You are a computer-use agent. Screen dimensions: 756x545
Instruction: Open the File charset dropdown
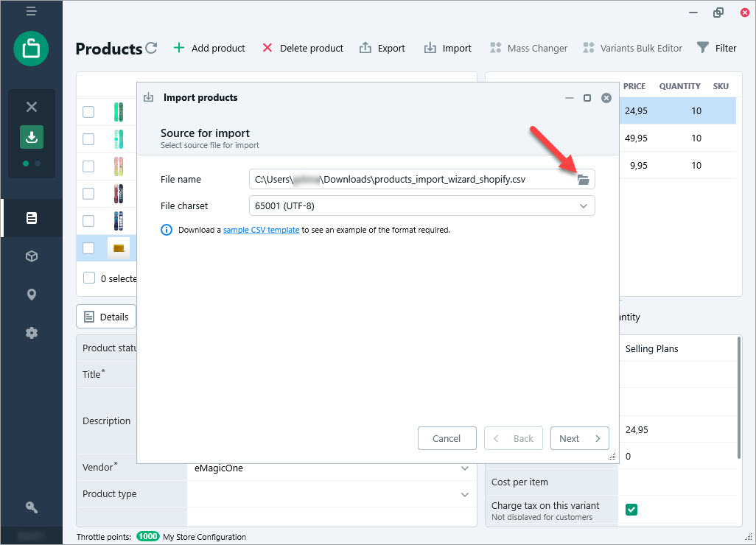tap(422, 205)
